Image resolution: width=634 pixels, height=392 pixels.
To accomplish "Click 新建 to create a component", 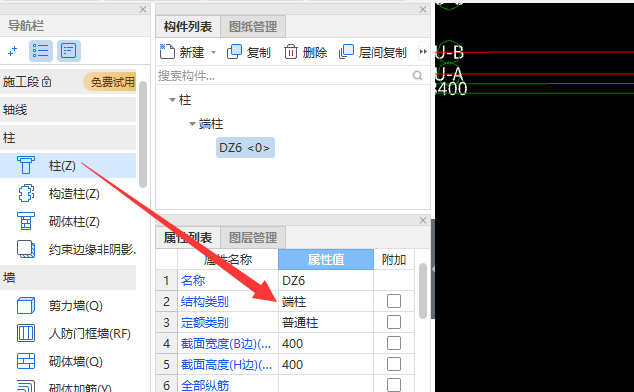I will 182,52.
